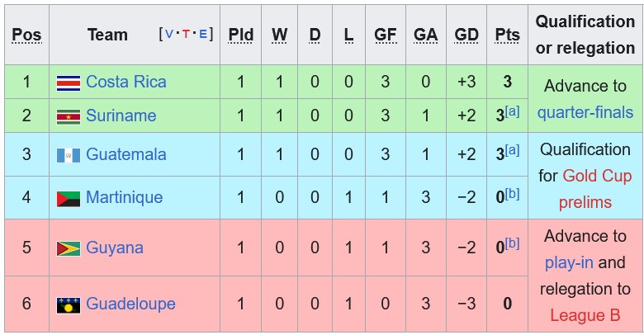This screenshot has height=335, width=644.
Task: Click the E (edit template) link
Action: [x=202, y=35]
